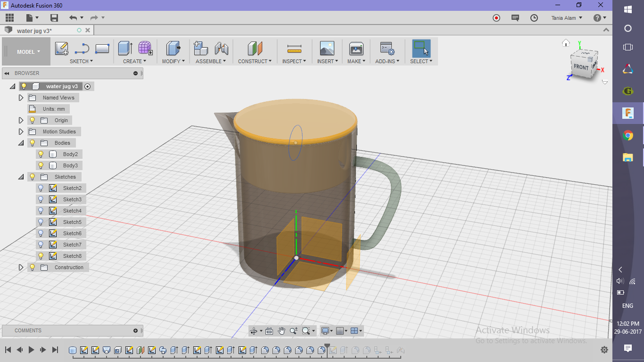This screenshot has height=362, width=644.
Task: Open the Display Settings dropdown
Action: 327,331
